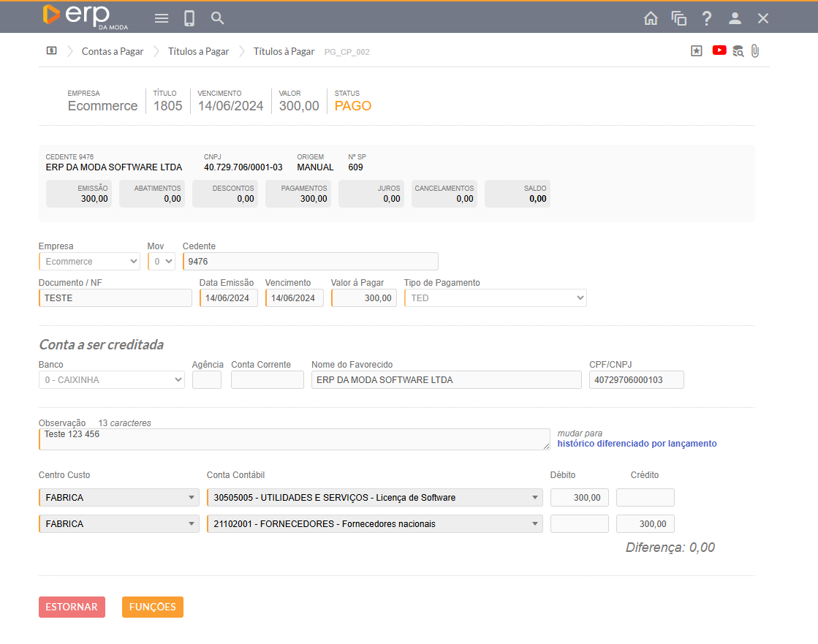Screen dimensions: 818x644
Task: Open the Conta Contábil FORNECEDORES dropdown
Action: pos(374,524)
